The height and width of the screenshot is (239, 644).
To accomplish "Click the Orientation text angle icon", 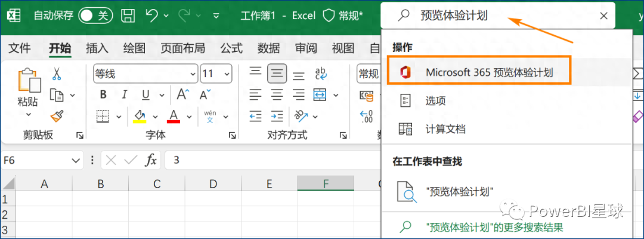I will (x=301, y=116).
